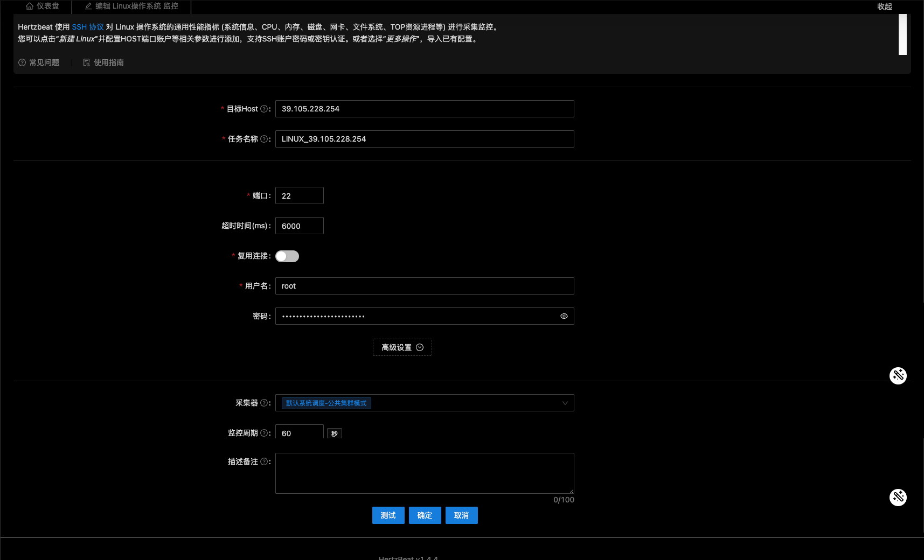Click the question icon beside 常见问题

point(22,62)
